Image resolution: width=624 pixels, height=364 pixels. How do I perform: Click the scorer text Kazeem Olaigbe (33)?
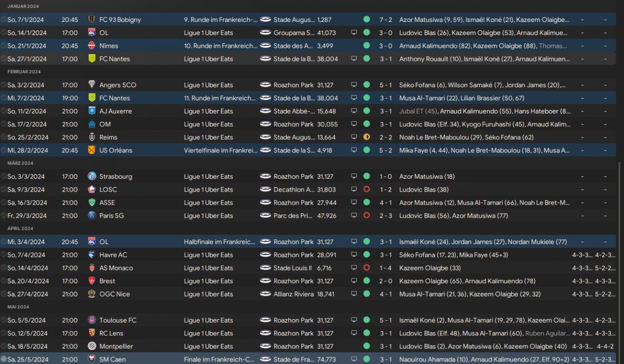[x=430, y=268]
